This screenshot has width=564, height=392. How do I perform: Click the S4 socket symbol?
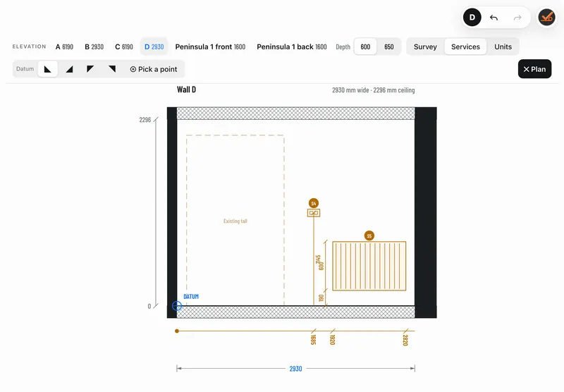pos(314,213)
